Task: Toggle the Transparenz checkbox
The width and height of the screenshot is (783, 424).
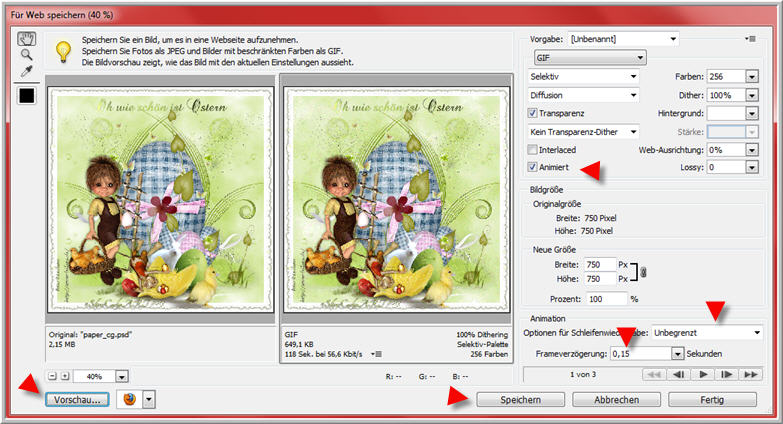Action: (x=533, y=113)
